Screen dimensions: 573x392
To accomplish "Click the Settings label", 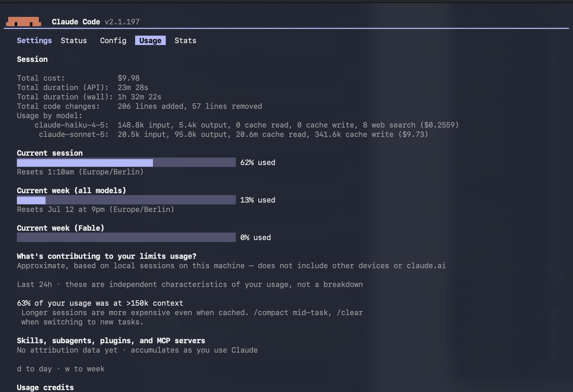I will (x=34, y=41).
